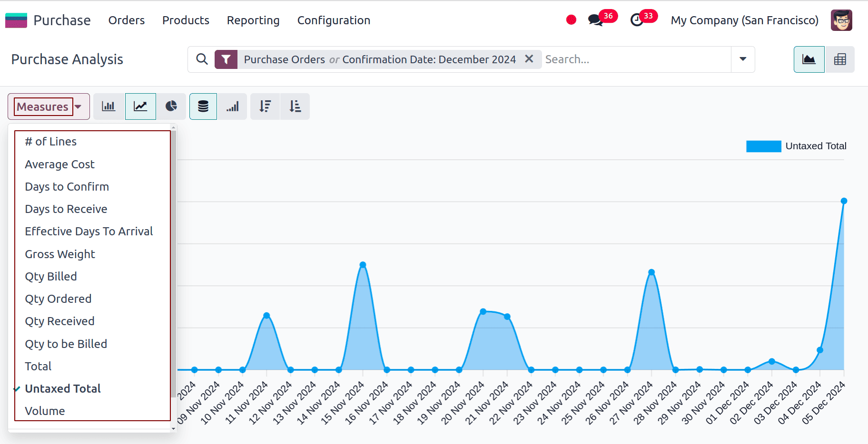Image resolution: width=868 pixels, height=444 pixels.
Task: Click the Purchase Analysis page title
Action: (67, 59)
